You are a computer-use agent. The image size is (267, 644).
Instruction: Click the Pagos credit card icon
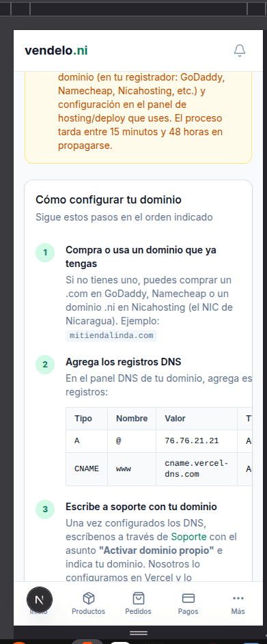pos(188,598)
